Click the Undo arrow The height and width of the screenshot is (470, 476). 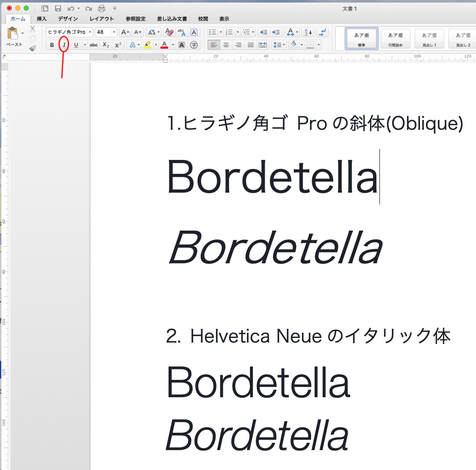click(x=71, y=8)
